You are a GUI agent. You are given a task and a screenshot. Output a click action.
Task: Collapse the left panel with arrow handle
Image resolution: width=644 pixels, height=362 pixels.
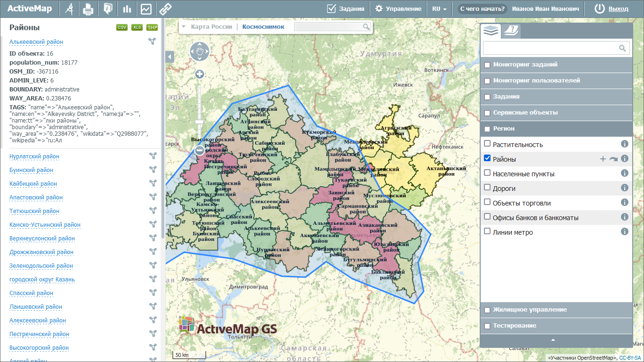coord(170,57)
